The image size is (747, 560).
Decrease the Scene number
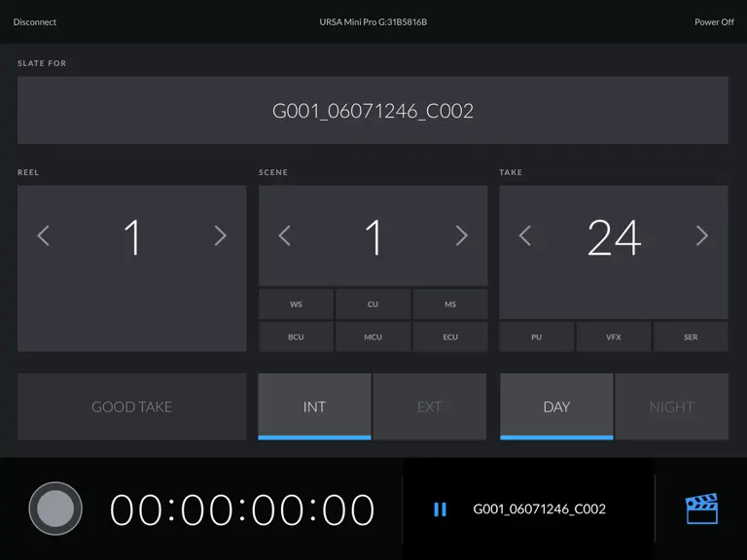tap(285, 235)
